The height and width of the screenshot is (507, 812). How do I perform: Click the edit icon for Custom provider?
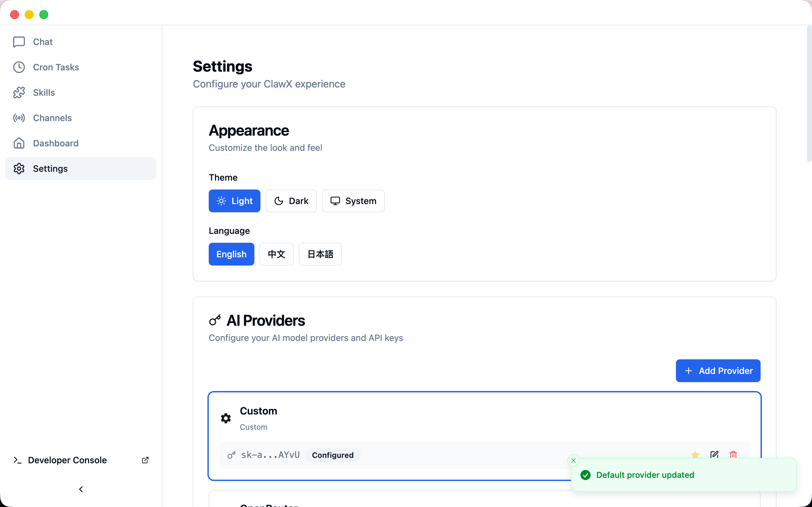pyautogui.click(x=714, y=454)
